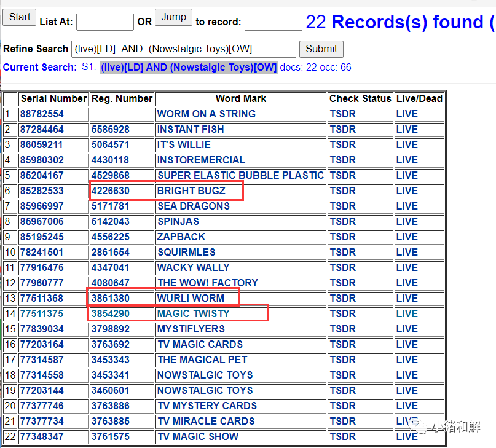The height and width of the screenshot is (448, 496).
Task: Open registration number 4556225
Action: click(x=111, y=237)
